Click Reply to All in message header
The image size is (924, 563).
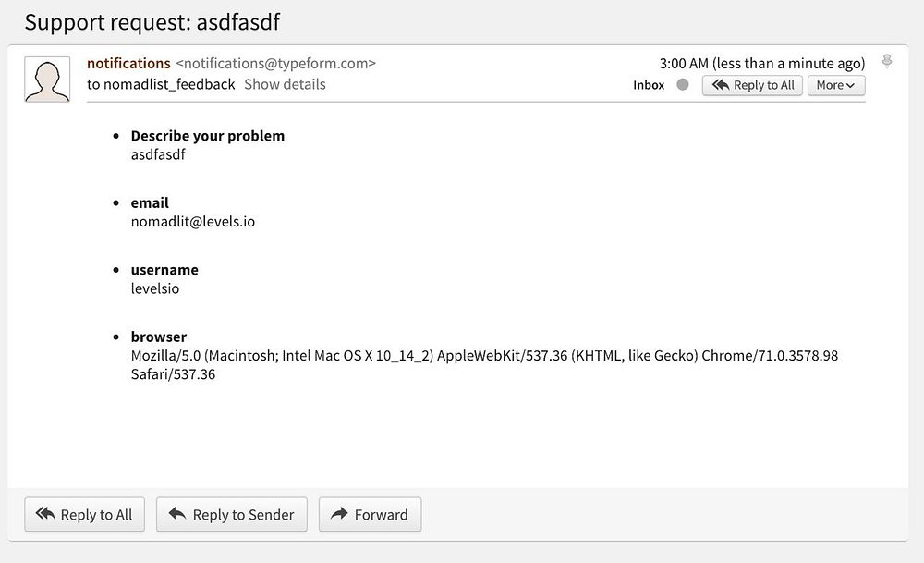coord(752,85)
